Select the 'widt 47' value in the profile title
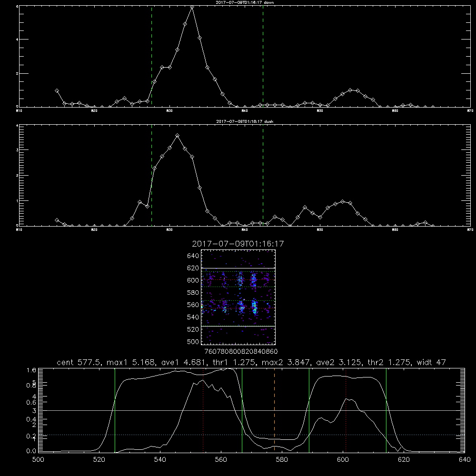Screen dimensions: 476x476 pyautogui.click(x=431, y=362)
